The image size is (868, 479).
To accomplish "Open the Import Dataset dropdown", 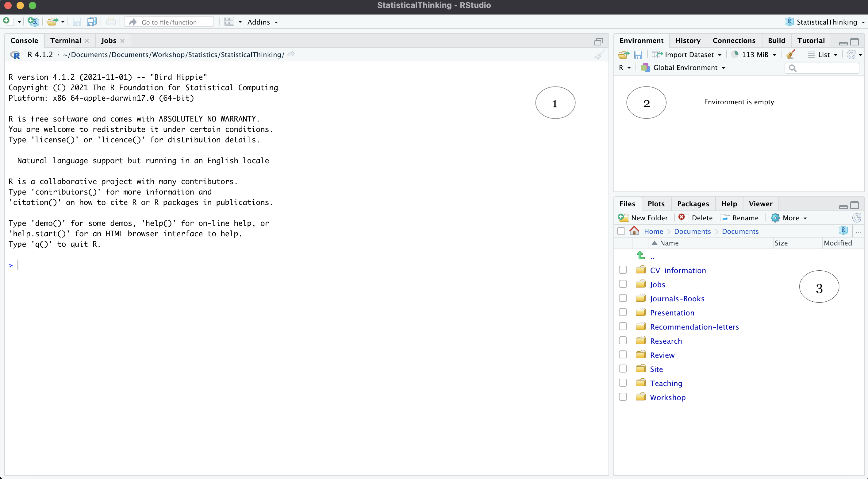I will coord(687,55).
